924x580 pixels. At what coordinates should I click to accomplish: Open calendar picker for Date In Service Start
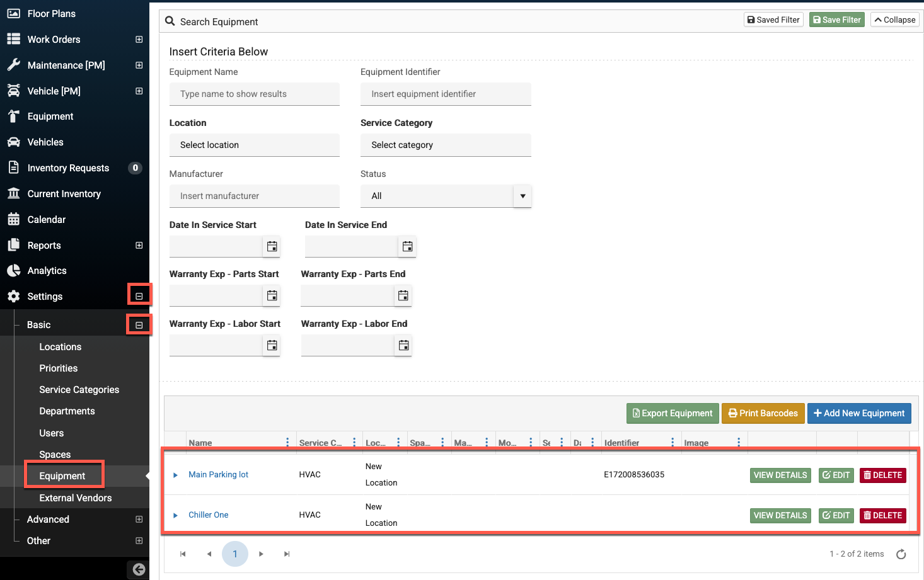[x=272, y=246]
